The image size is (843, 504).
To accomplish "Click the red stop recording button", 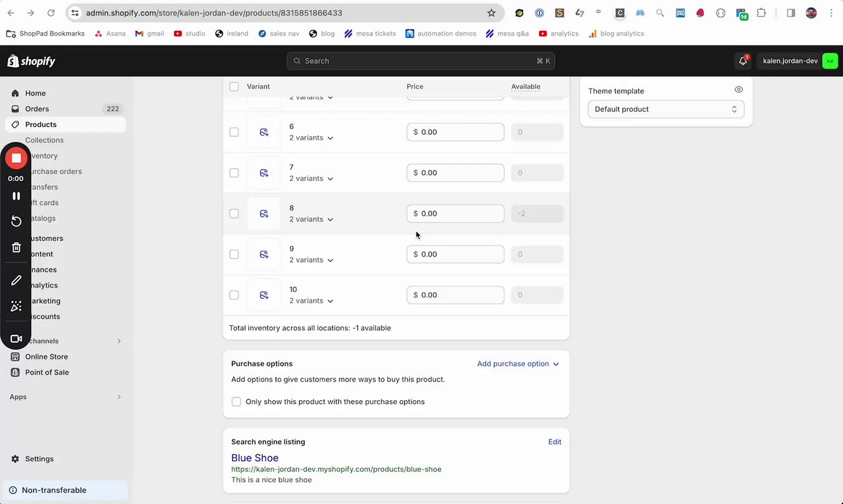I will coord(16,158).
